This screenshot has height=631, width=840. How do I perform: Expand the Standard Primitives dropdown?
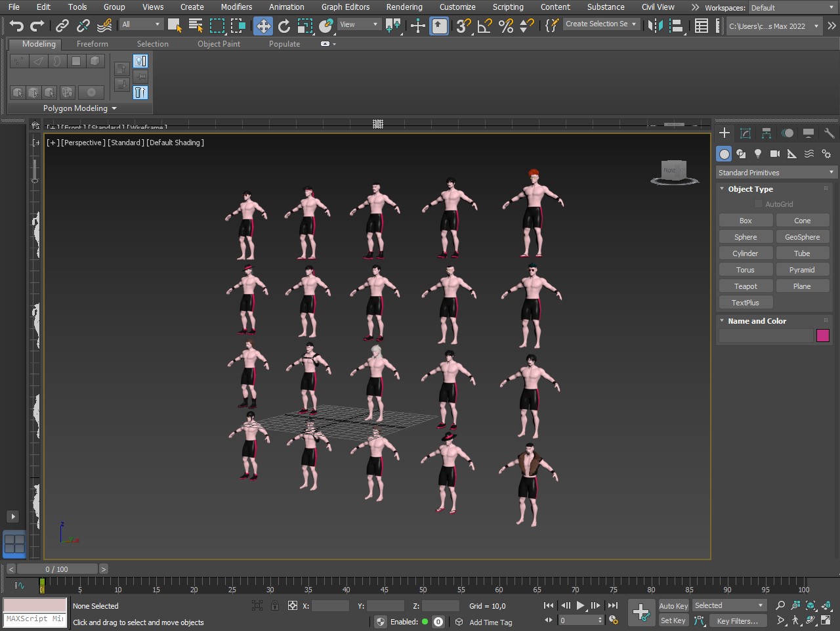[775, 173]
